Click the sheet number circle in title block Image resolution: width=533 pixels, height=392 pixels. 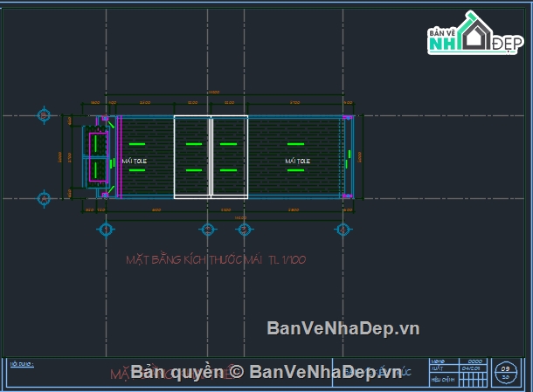point(506,372)
